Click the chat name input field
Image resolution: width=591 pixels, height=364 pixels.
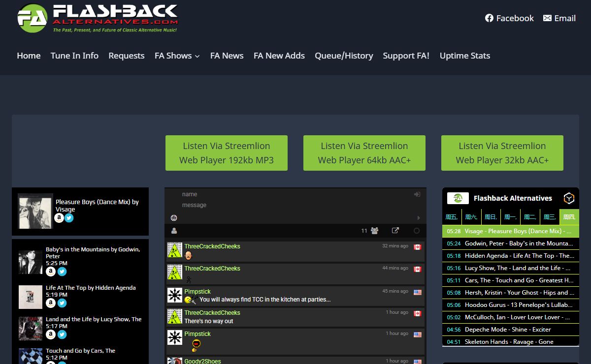coord(295,194)
